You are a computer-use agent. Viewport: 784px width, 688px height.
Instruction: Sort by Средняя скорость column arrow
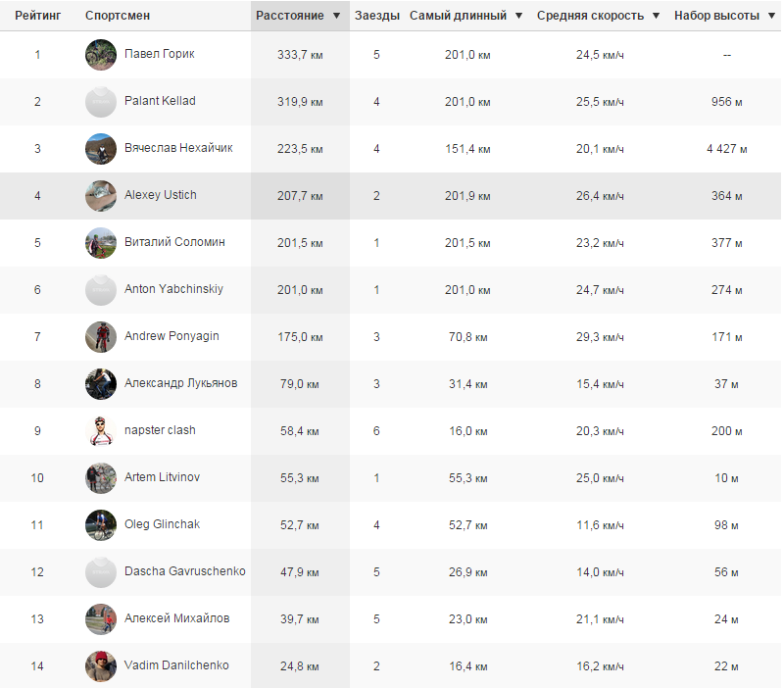coord(656,17)
